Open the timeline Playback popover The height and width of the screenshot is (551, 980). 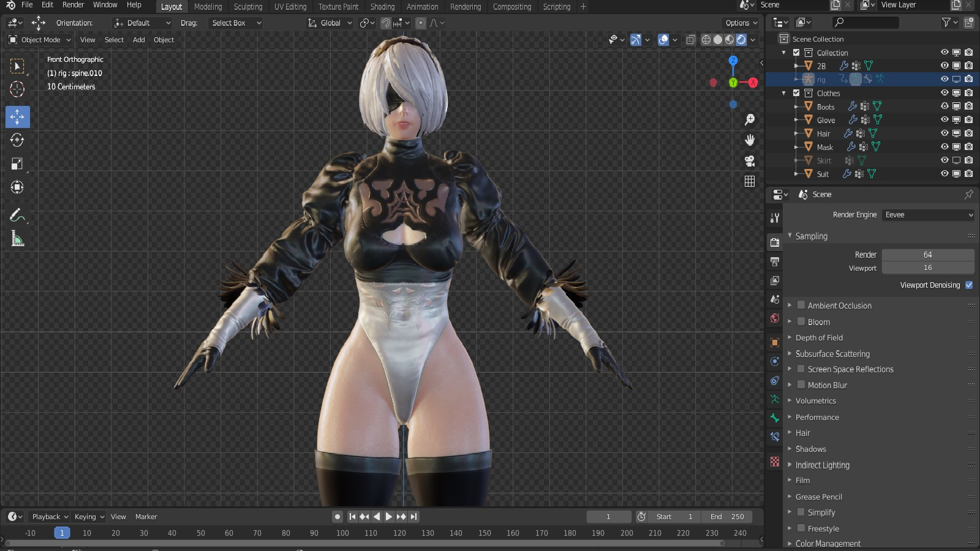50,517
